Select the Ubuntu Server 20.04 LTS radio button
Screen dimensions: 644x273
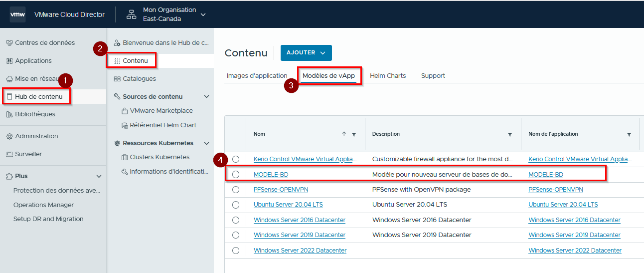pos(236,205)
